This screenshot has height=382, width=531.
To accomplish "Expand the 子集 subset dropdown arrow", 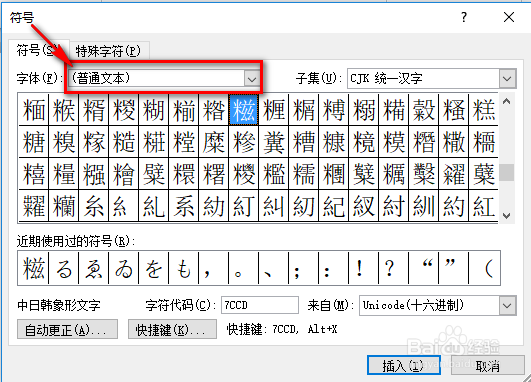I will click(507, 79).
